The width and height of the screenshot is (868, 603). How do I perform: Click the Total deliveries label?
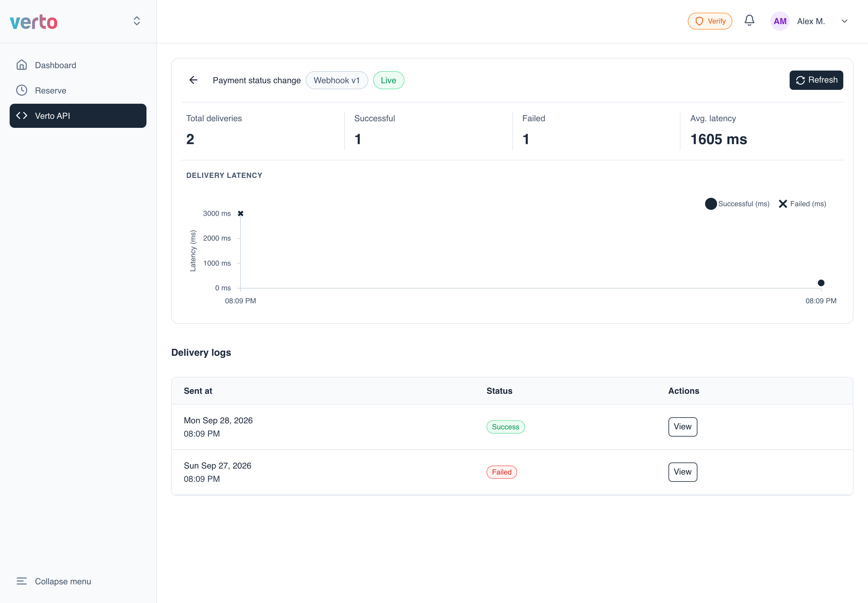click(x=214, y=118)
